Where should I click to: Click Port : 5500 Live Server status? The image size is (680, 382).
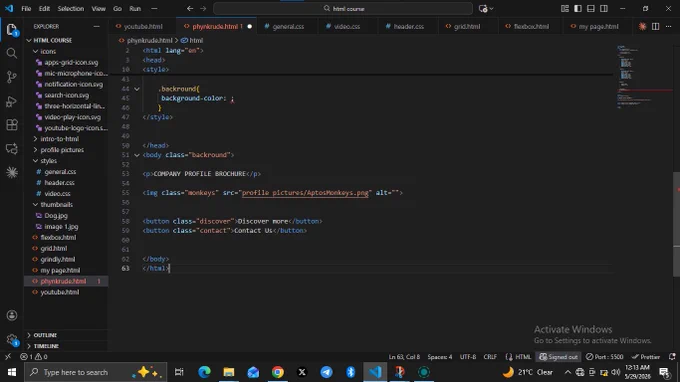click(x=605, y=357)
